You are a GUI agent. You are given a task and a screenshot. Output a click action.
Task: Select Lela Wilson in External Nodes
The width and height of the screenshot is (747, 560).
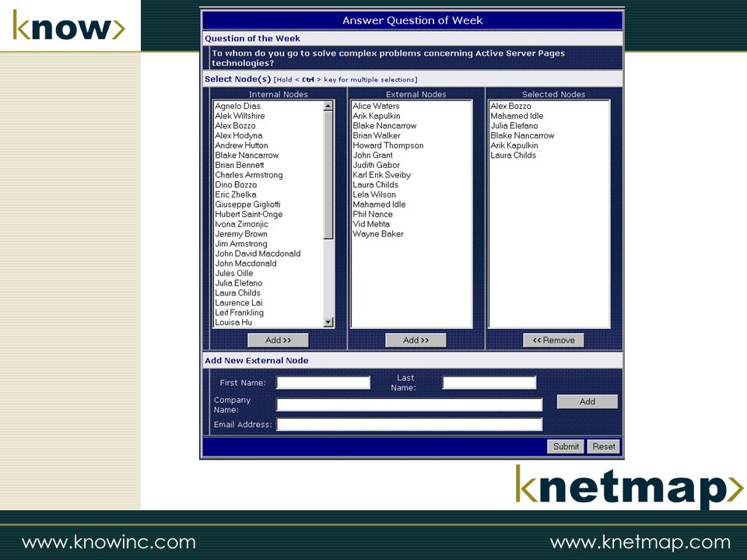click(374, 194)
